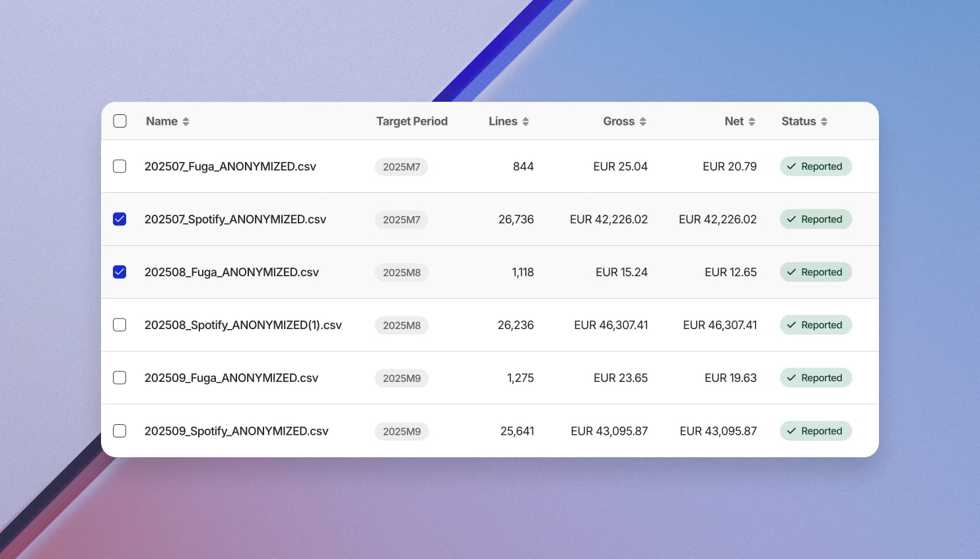Uncheck the 202508_Fuga_ANONYMIZED.csv row checkbox

point(120,272)
